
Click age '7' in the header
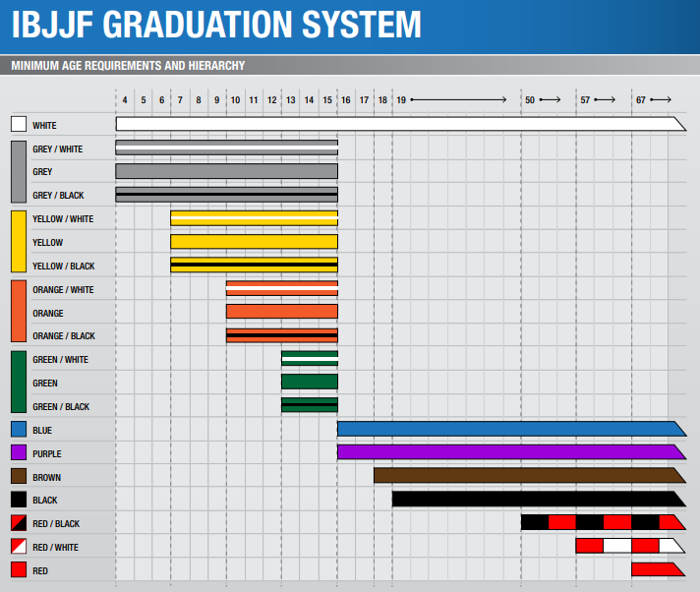pos(180,100)
